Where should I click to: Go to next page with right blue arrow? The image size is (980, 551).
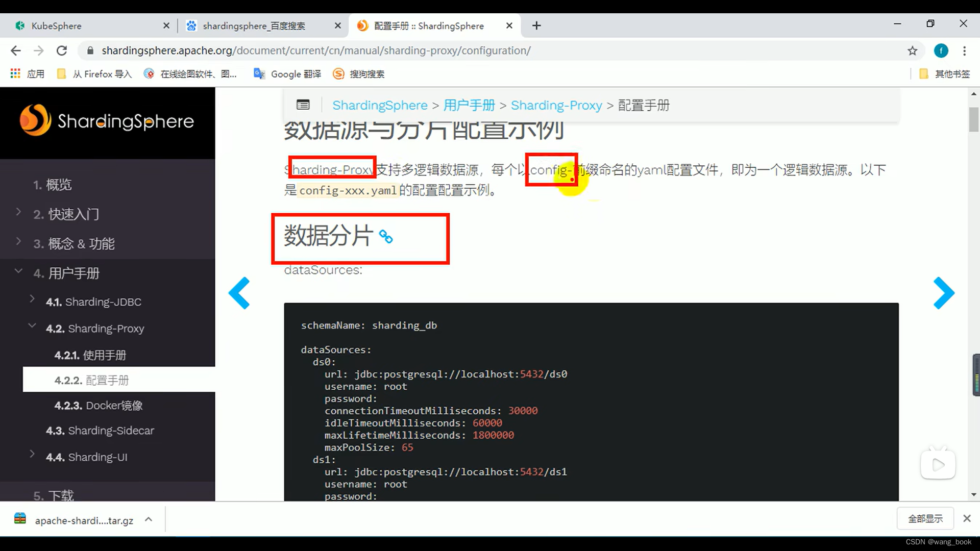point(944,293)
